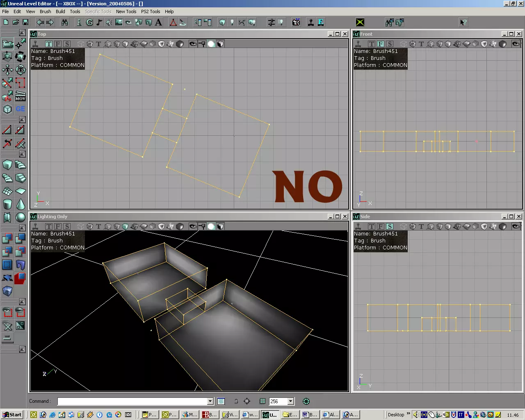Select the Camera Movement tool
525x420 pixels.
[7, 43]
